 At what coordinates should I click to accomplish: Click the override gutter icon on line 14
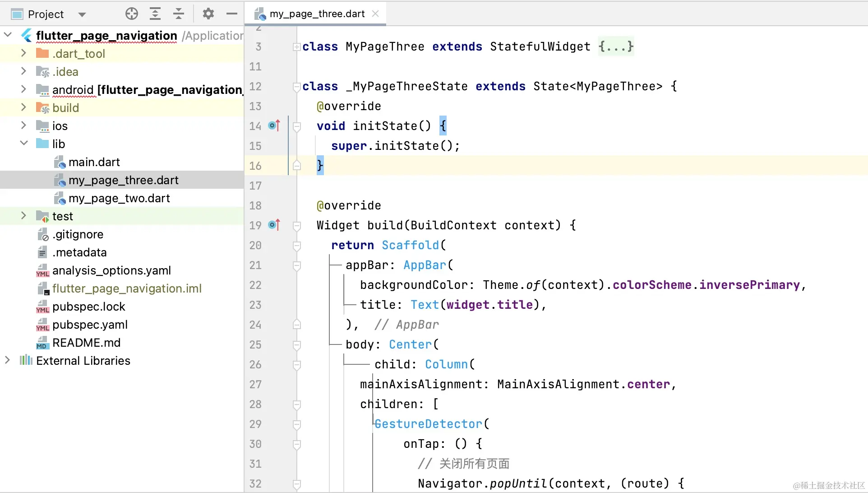[274, 126]
